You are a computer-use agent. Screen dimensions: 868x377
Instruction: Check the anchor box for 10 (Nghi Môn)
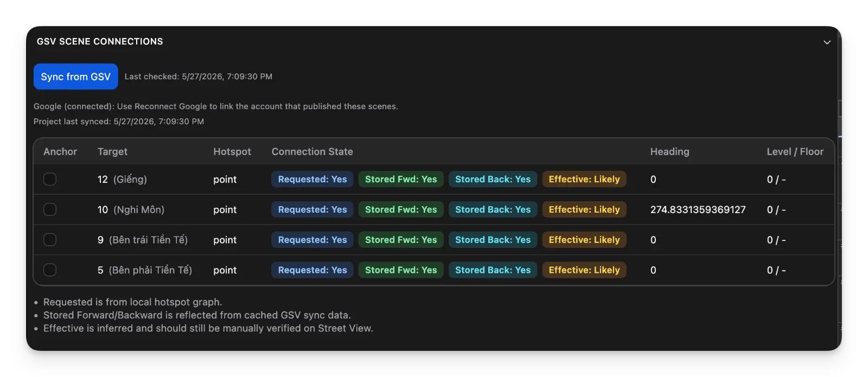point(50,209)
